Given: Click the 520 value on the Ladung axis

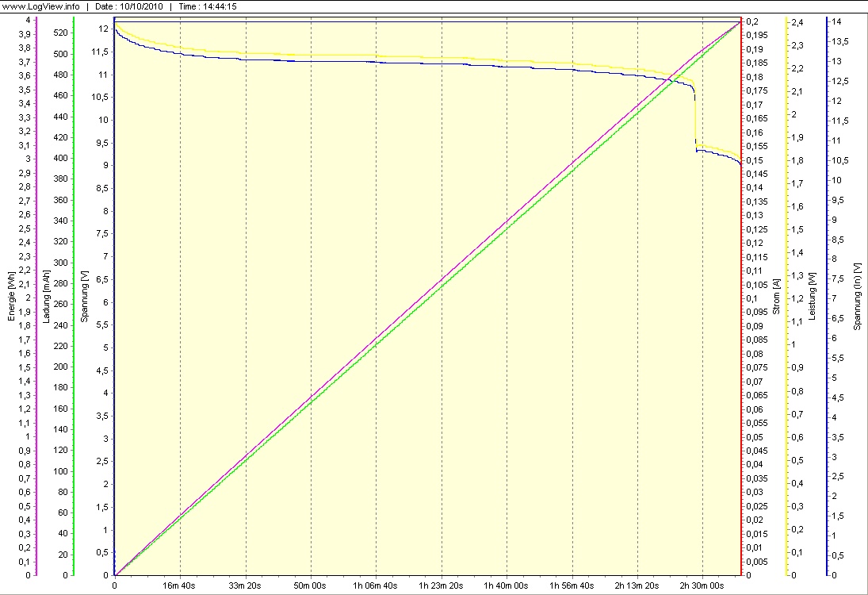Looking at the screenshot, I should point(60,33).
